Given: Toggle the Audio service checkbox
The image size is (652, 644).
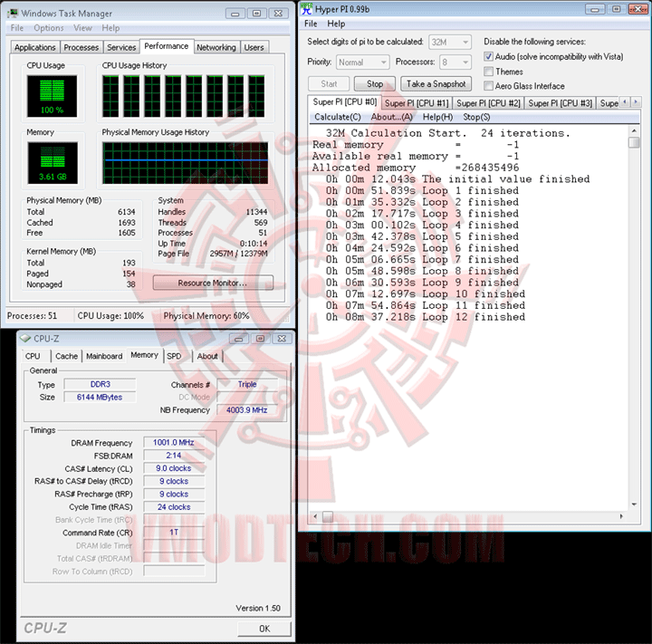Looking at the screenshot, I should (x=489, y=56).
